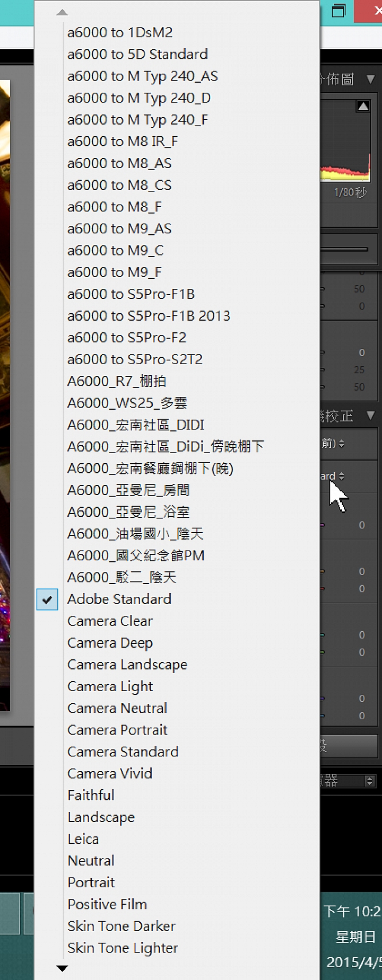Click the date 2015/4/5 in system tray
This screenshot has width=382, height=980.
354,962
